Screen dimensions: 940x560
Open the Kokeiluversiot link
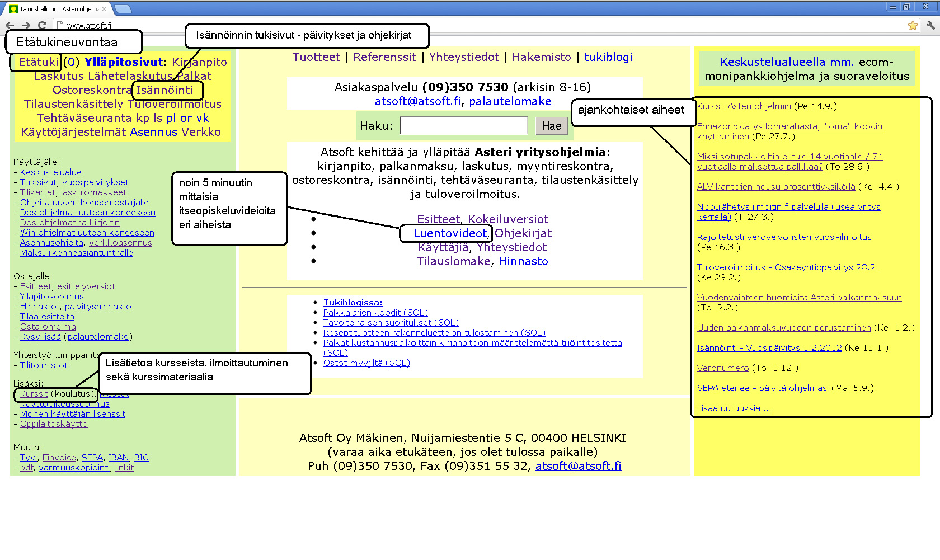coord(508,219)
